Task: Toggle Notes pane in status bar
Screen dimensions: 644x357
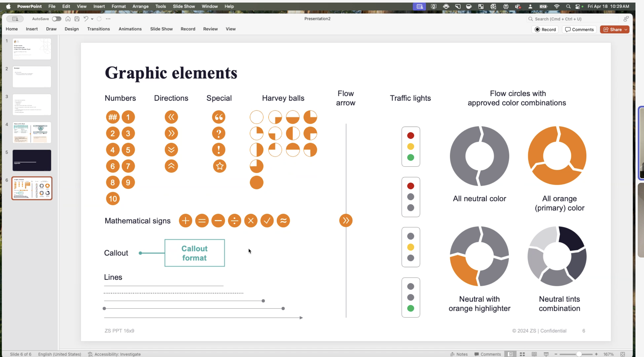Action: tap(459, 354)
